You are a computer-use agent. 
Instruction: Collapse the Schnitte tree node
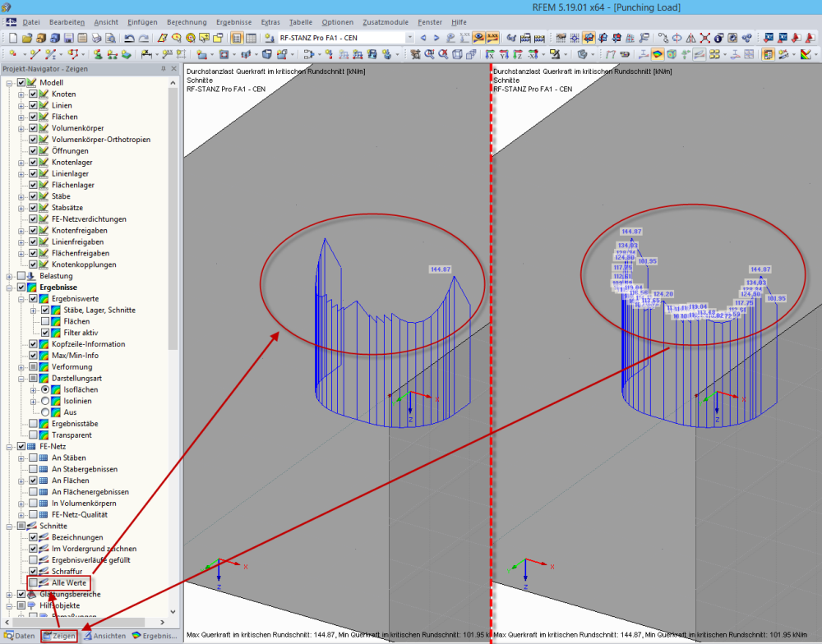click(9, 526)
